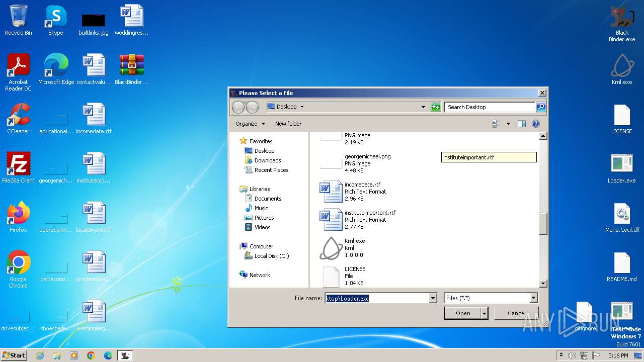
Task: Select Black Binder.exe on the desktop
Action: pos(622,23)
